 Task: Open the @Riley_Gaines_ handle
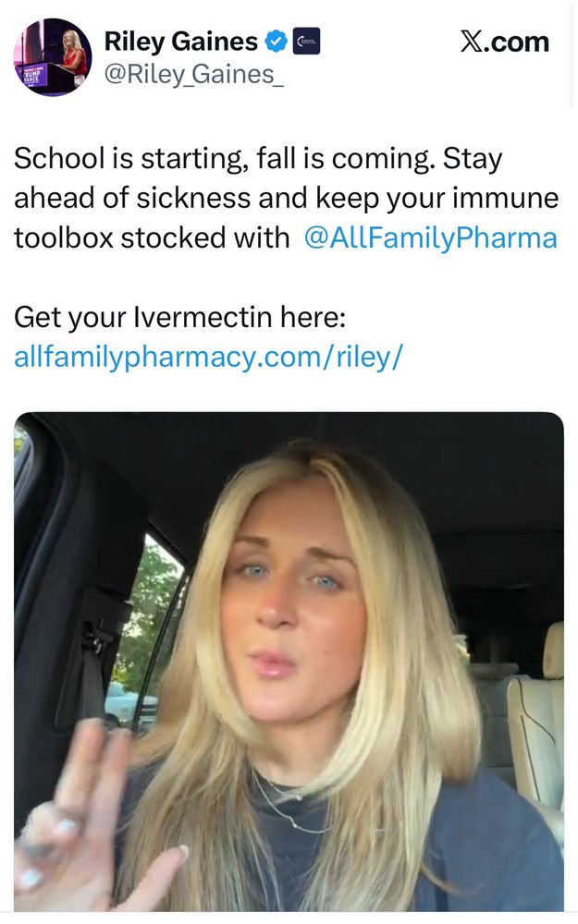193,74
